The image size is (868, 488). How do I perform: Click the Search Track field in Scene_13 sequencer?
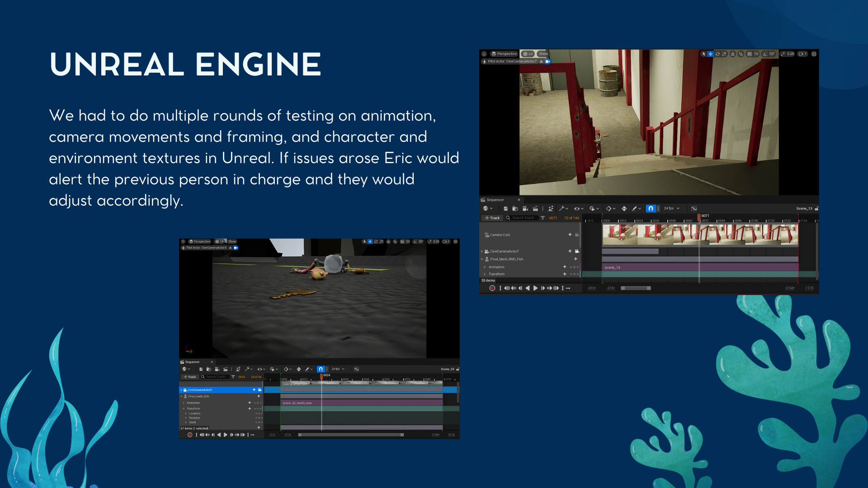[521, 218]
